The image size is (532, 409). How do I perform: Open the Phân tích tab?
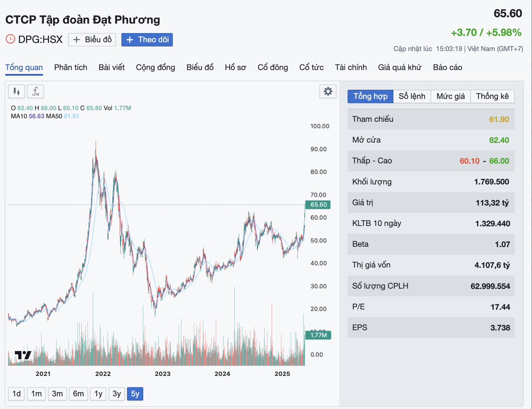(71, 67)
